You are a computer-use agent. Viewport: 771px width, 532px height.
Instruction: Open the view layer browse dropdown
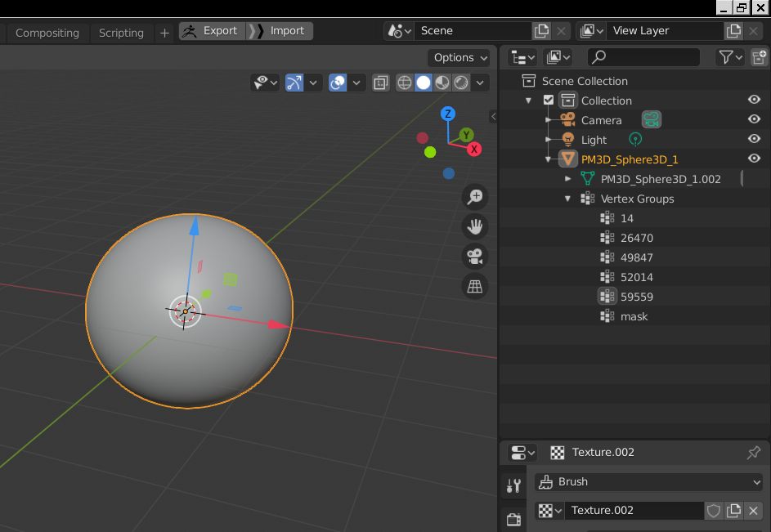pyautogui.click(x=591, y=31)
